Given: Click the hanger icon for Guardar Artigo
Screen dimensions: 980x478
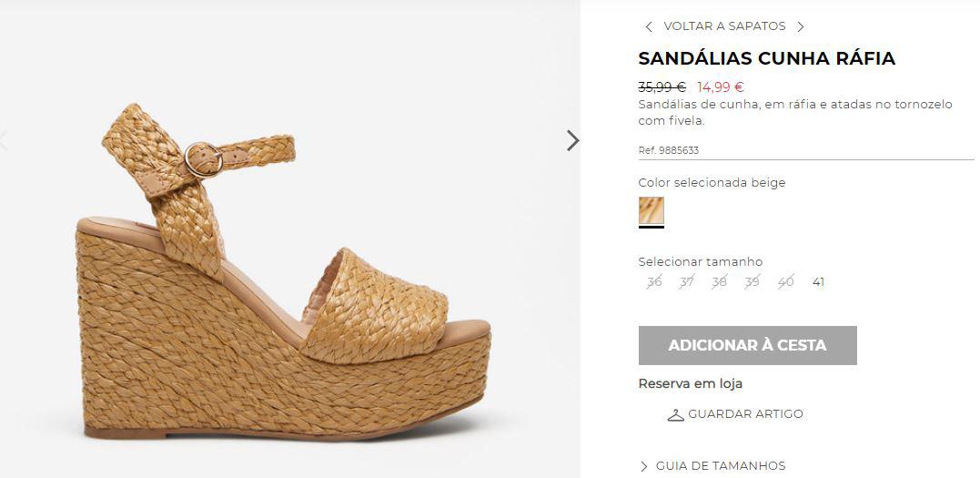Looking at the screenshot, I should (675, 415).
